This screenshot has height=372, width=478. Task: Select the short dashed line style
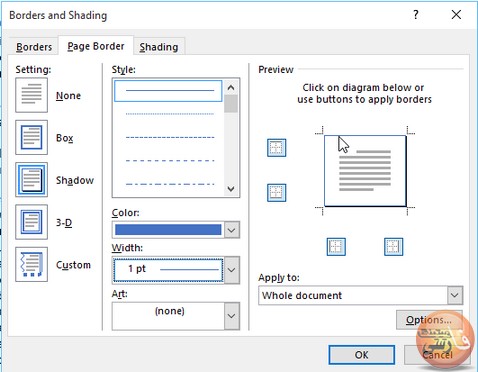170,137
